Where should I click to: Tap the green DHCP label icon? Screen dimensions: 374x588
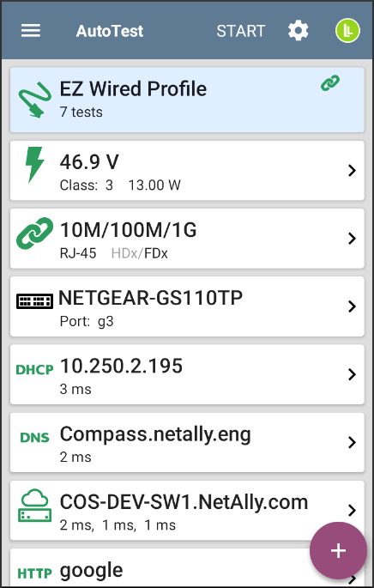[x=34, y=370]
